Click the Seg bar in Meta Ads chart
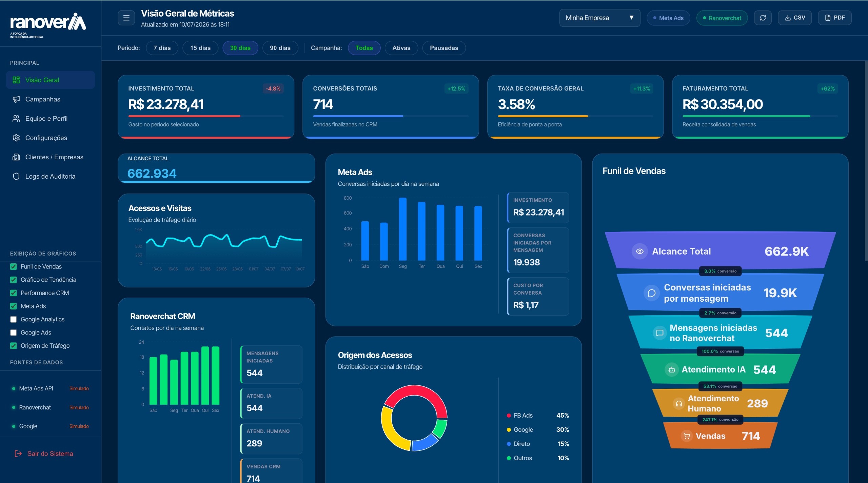Image resolution: width=868 pixels, height=483 pixels. [403, 229]
